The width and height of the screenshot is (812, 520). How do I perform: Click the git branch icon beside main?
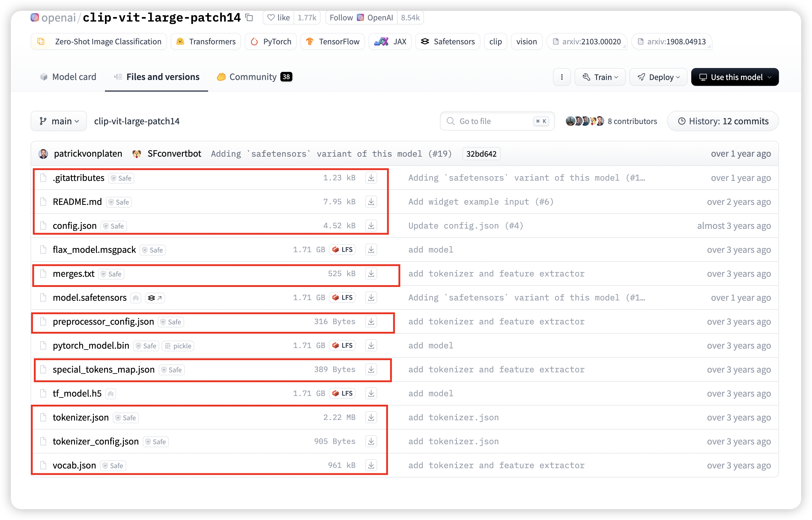coord(43,121)
